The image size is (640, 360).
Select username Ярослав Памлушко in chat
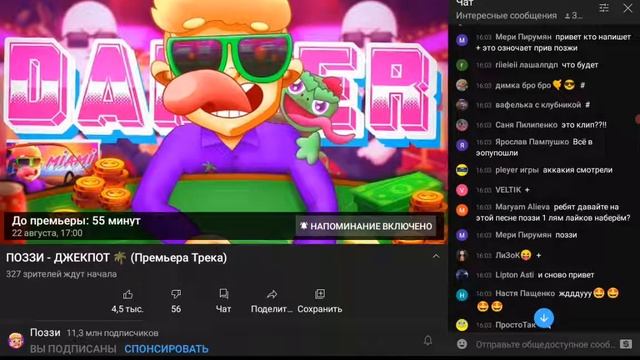coord(532,142)
